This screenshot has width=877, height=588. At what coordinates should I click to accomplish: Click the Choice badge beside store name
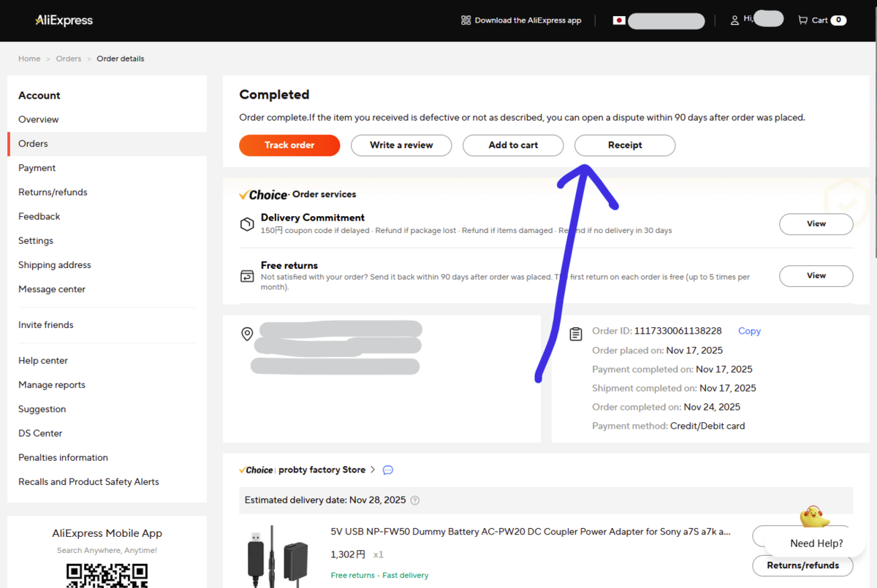[x=256, y=470]
